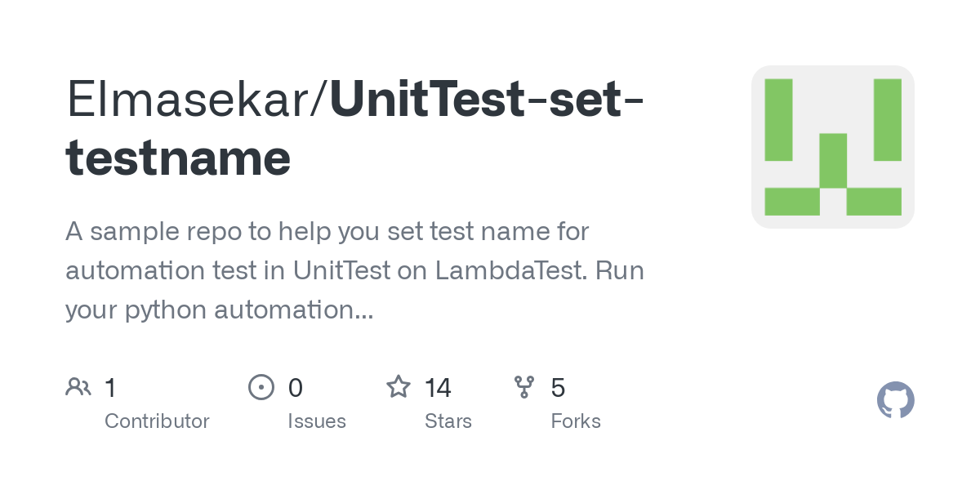Click the stars count number 14

(439, 387)
